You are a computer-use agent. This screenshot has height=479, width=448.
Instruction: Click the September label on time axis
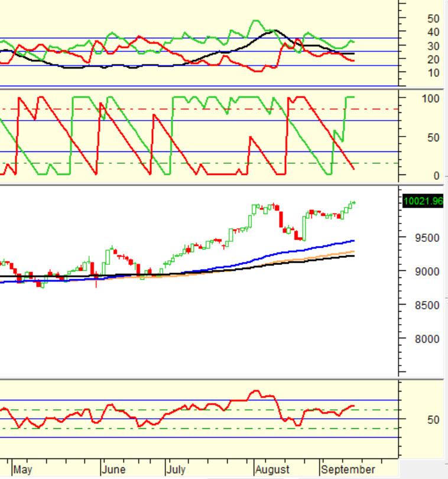[348, 470]
